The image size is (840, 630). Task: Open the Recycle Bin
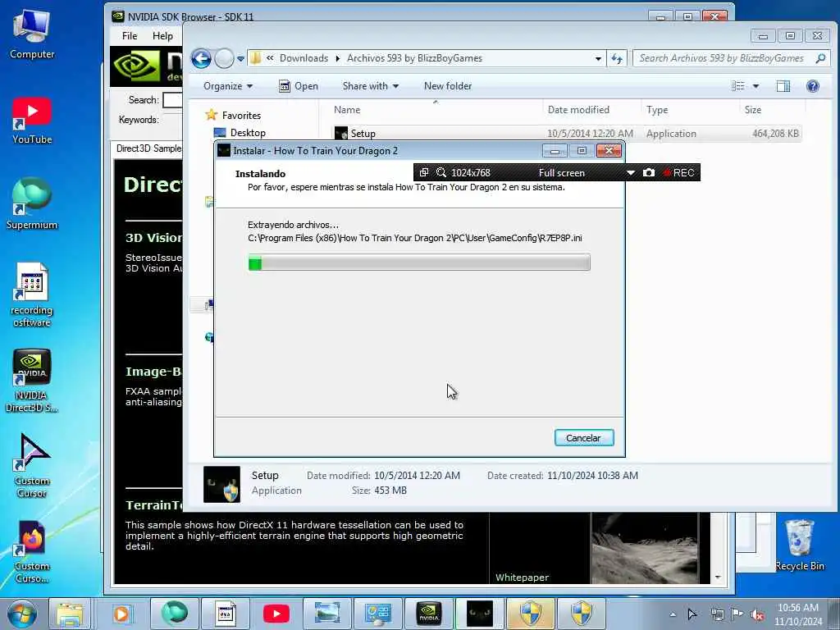coord(799,546)
